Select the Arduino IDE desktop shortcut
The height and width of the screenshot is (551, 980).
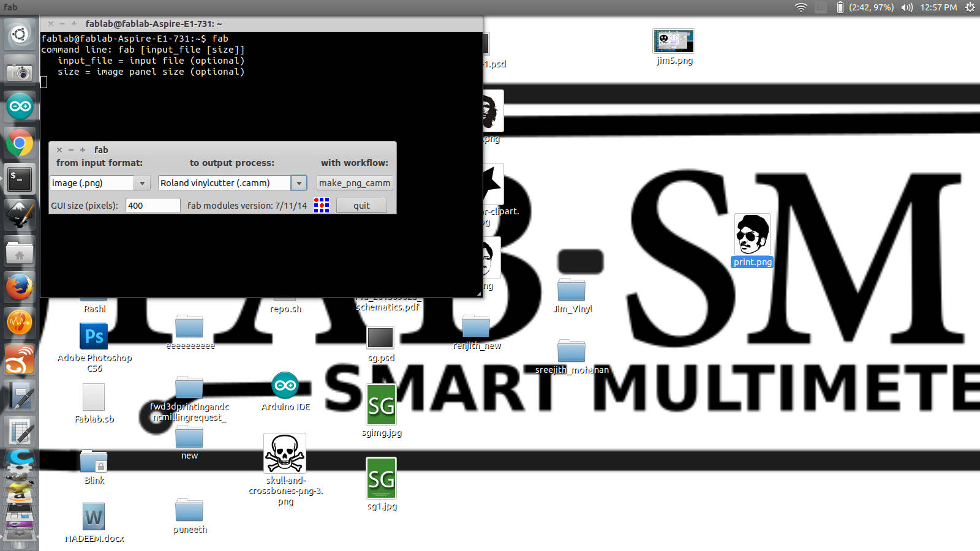pos(285,392)
